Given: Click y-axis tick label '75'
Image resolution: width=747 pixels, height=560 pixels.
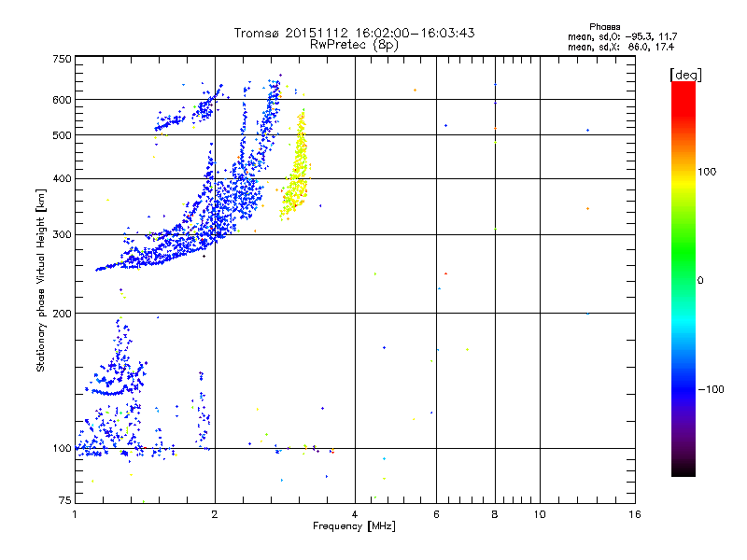Looking at the screenshot, I should [65, 500].
